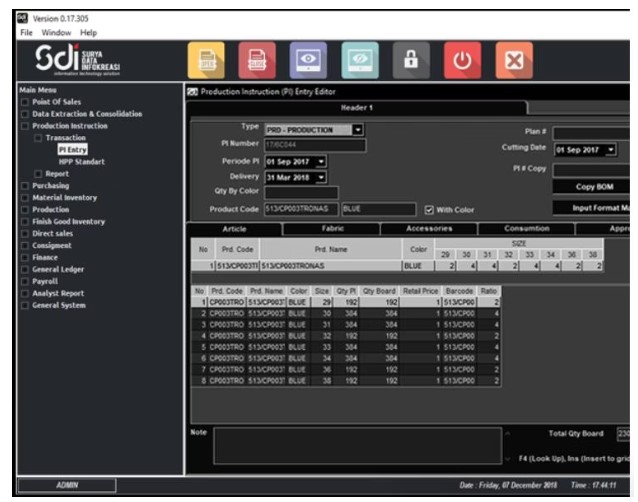Click the BLUE color field beside Product Code
Viewport: 638px width, 502px height.
[378, 209]
